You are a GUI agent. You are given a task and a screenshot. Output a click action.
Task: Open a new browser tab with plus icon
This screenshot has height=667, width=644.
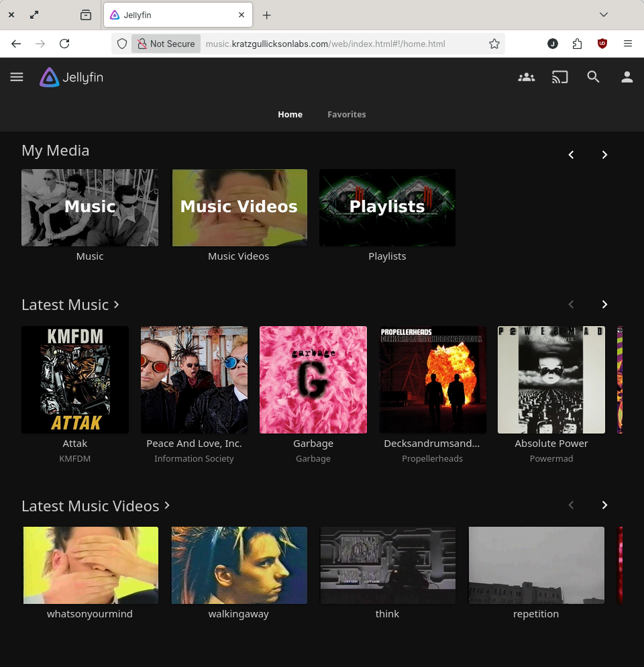tap(267, 15)
